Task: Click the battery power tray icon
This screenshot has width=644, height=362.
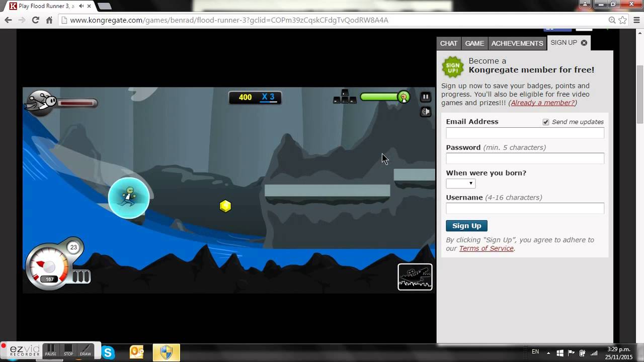Action: 582,353
